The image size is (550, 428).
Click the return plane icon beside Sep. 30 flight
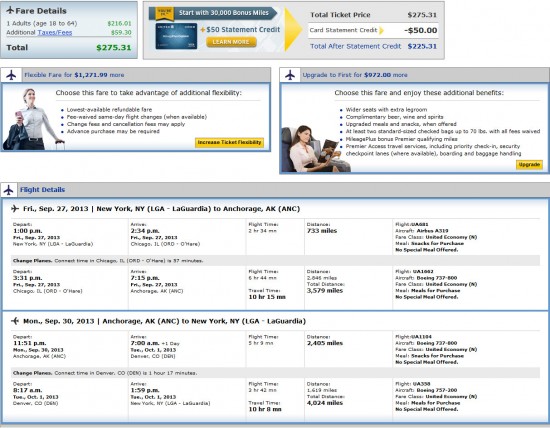pos(15,321)
